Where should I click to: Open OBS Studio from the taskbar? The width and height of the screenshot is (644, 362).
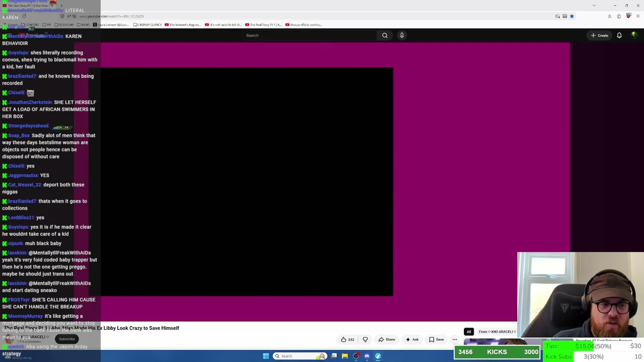point(356,356)
